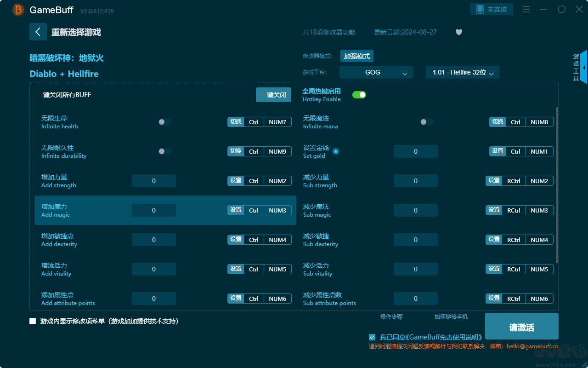Click the back arrow to reselect game
Screen dimensions: 588x368
tap(38, 32)
